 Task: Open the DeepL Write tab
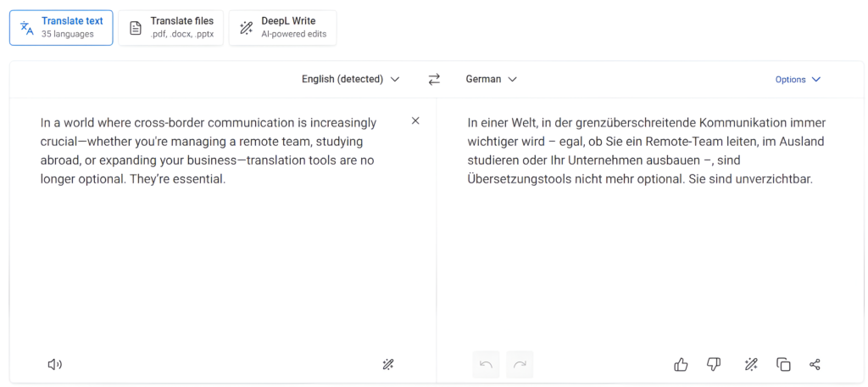click(x=282, y=27)
